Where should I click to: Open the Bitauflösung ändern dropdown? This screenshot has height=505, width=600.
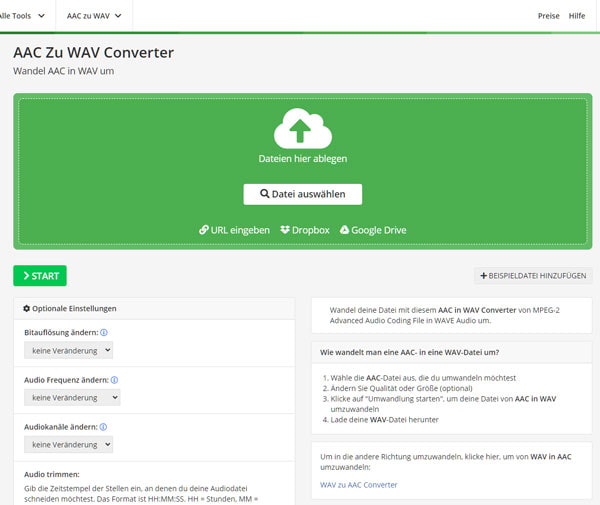[68, 350]
